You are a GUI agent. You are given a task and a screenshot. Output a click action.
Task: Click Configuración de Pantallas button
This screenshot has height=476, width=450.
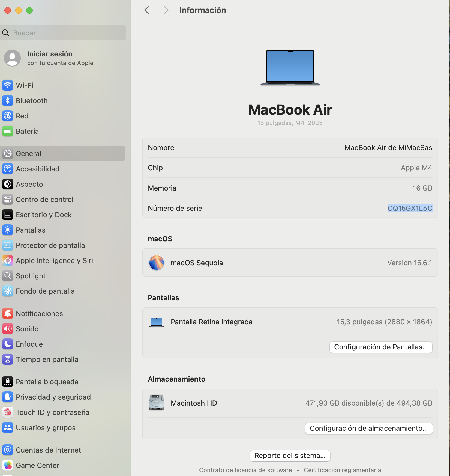click(x=380, y=347)
